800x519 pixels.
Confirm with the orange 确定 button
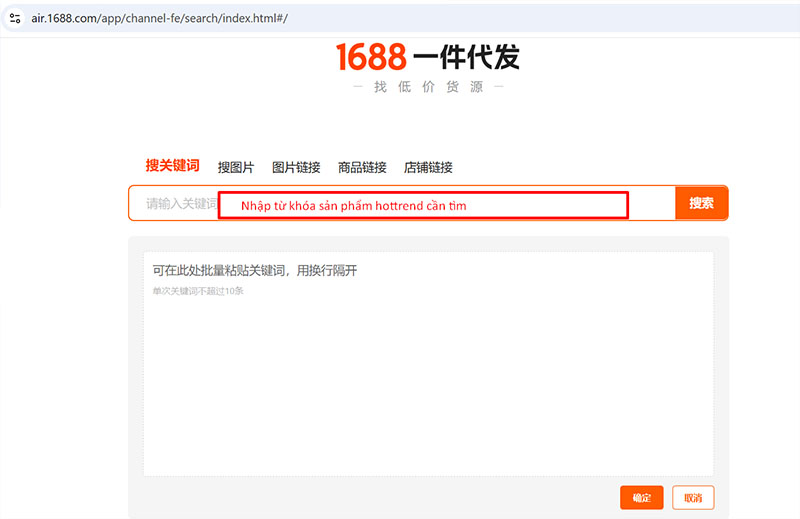point(641,497)
